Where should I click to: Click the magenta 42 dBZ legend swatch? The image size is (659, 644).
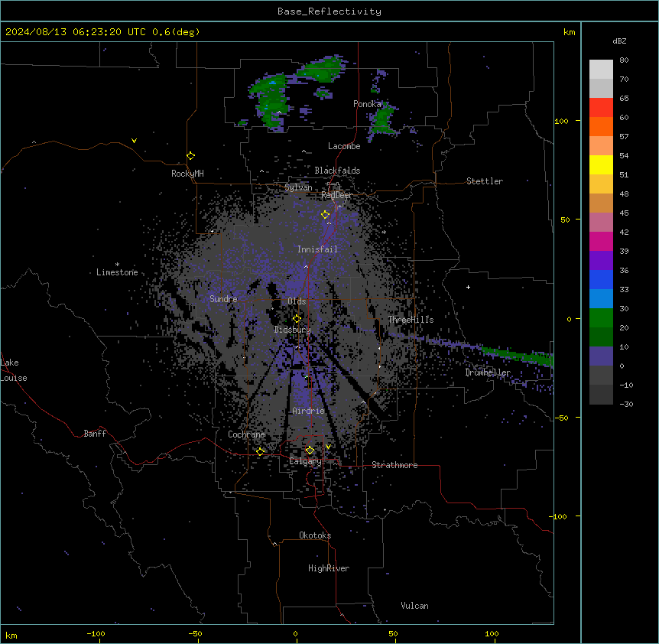click(x=601, y=241)
